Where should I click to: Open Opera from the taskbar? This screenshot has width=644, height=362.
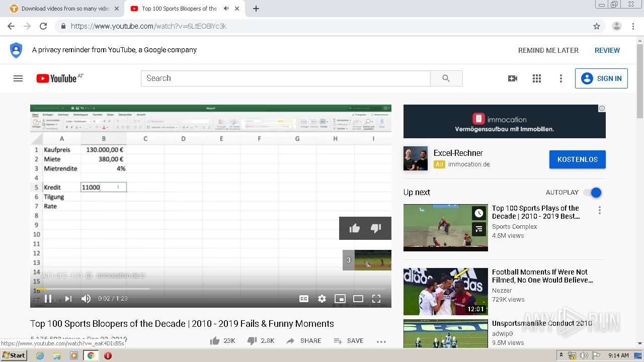pos(108,355)
